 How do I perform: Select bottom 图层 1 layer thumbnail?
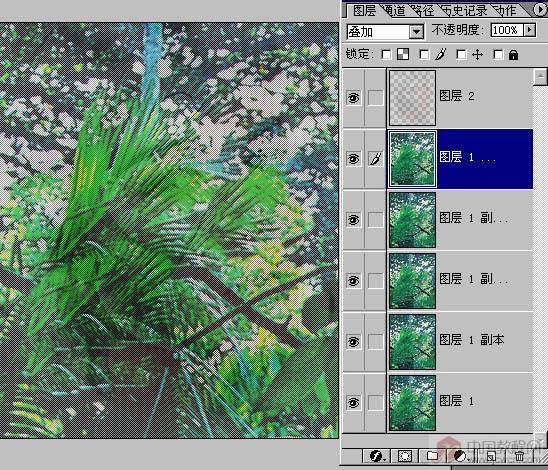[x=412, y=403]
